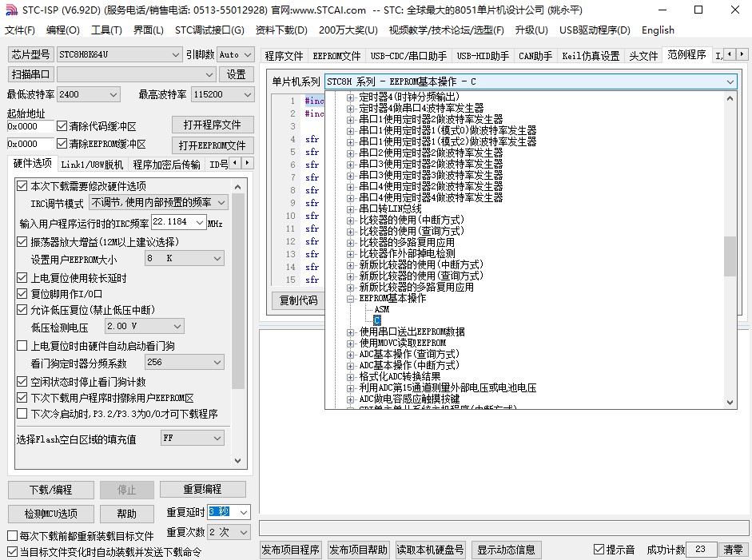Open the IRC调节模式 dropdown

point(221,203)
